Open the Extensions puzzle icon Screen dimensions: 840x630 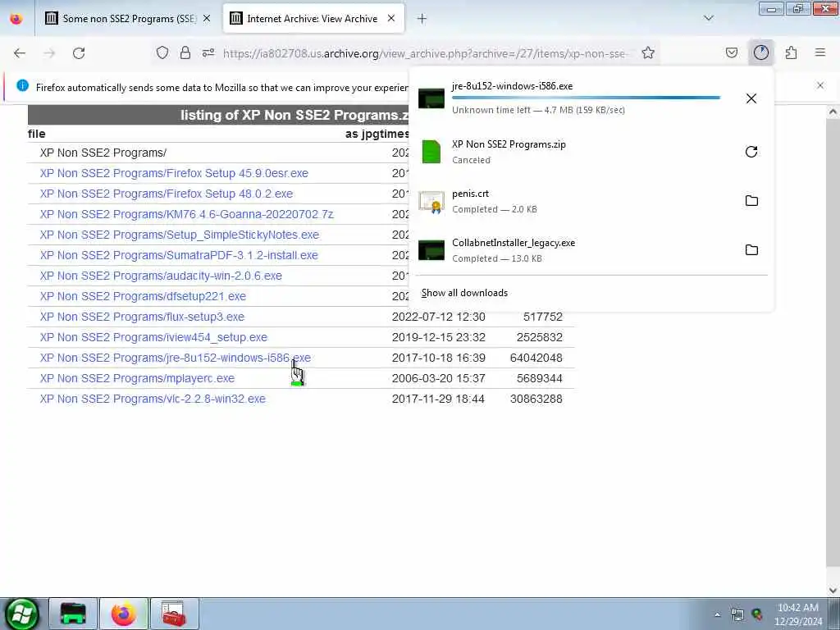click(x=792, y=52)
